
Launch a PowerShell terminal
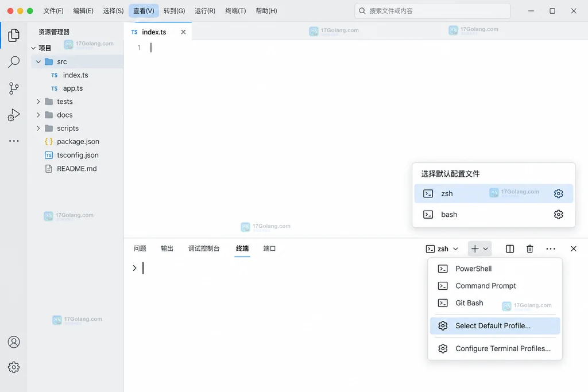[494, 269]
